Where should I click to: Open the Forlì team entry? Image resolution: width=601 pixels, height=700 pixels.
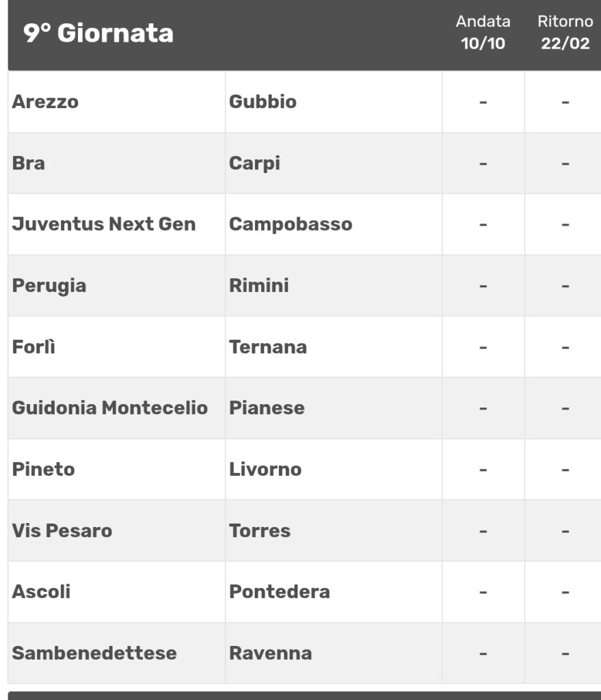pos(34,347)
